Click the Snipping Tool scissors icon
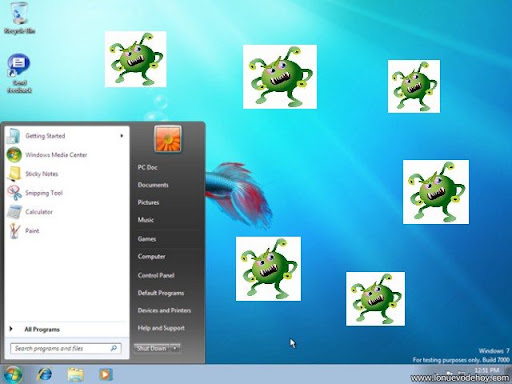The width and height of the screenshot is (512, 384). 14,193
